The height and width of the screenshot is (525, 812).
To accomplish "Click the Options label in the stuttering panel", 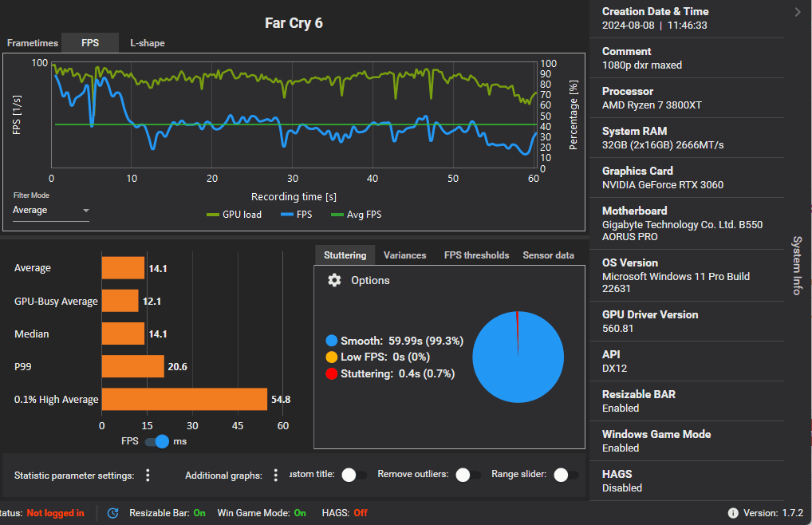I will tap(370, 281).
